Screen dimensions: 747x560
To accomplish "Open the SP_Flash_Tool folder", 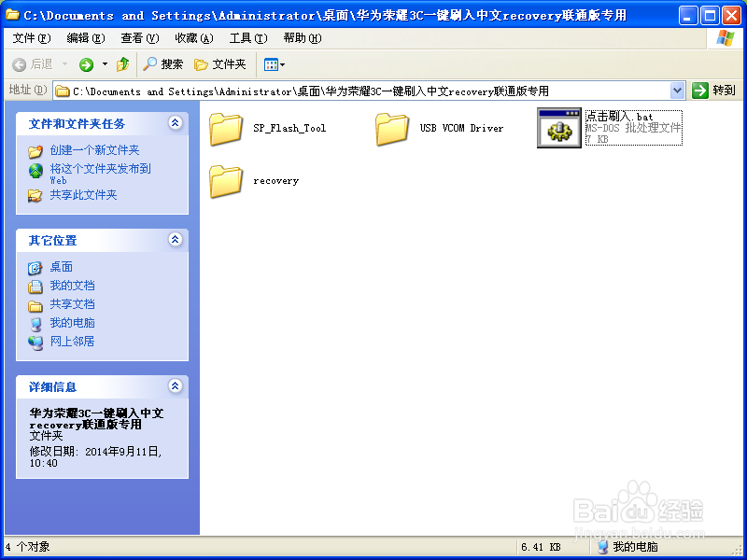I will [x=226, y=131].
